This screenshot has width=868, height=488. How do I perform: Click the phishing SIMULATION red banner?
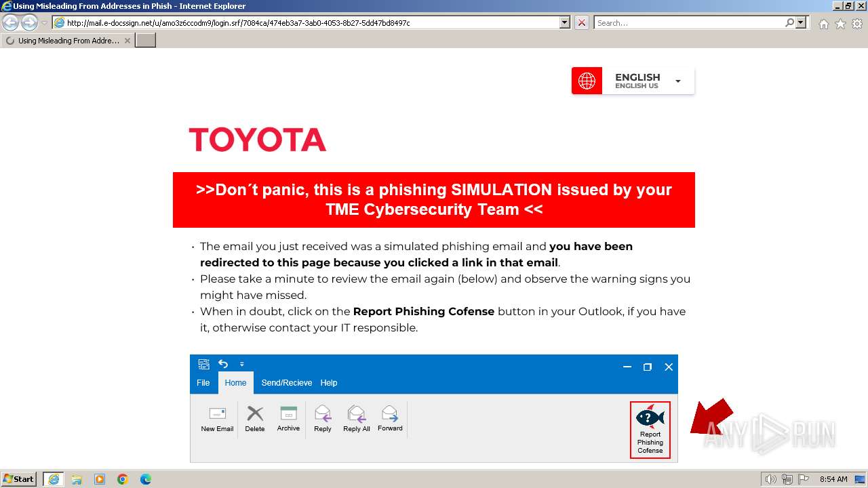coord(434,200)
